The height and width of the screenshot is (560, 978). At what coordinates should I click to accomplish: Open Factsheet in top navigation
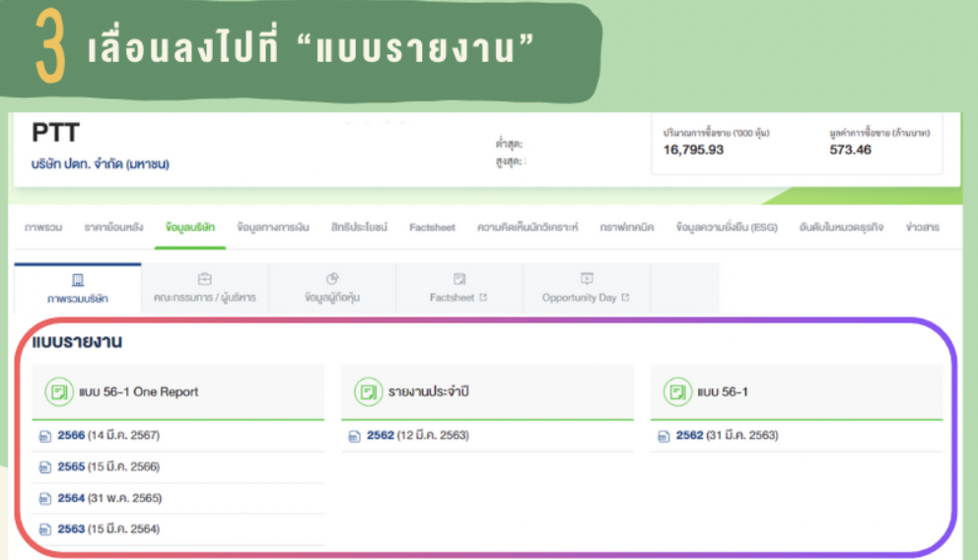point(432,228)
